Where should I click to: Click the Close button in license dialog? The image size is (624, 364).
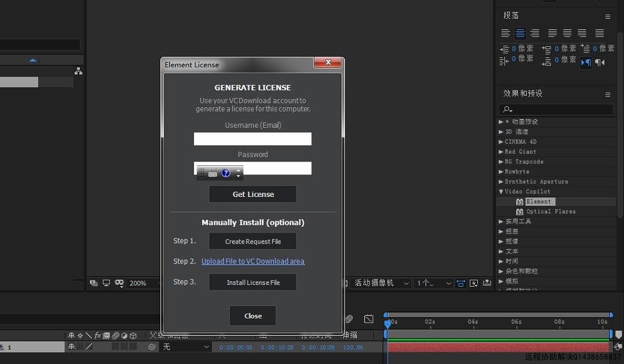point(253,315)
